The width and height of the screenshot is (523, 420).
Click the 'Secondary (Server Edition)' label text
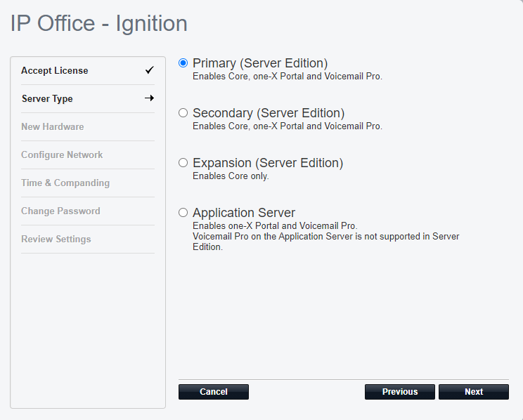(x=269, y=113)
